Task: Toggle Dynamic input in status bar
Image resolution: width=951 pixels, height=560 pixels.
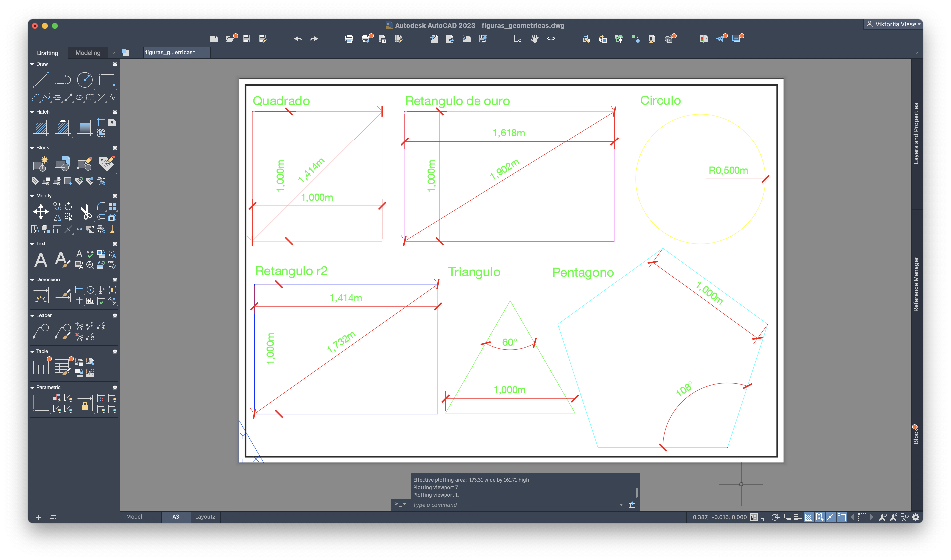Action: coord(786,517)
